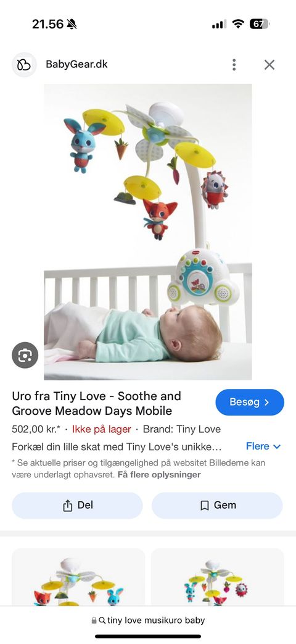This screenshot has width=296, height=644.
Task: Tap the bookmark icon inside Gem
Action: [x=205, y=506]
